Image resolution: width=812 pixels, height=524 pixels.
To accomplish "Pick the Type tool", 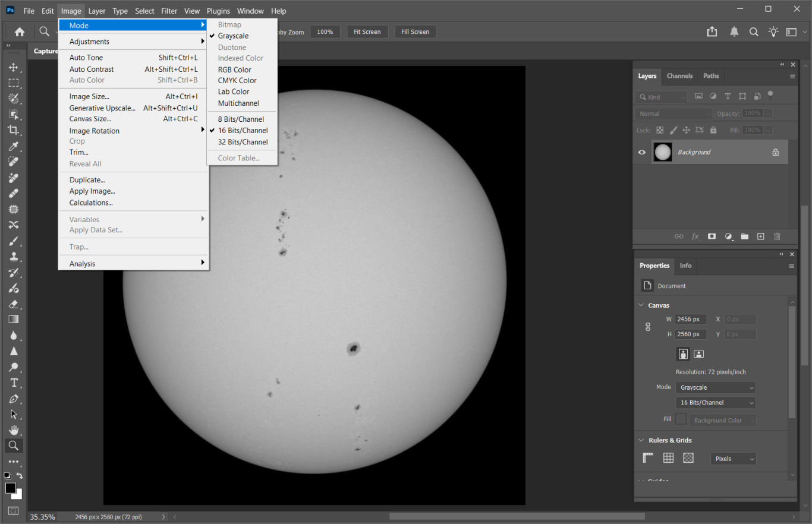I will coord(14,383).
